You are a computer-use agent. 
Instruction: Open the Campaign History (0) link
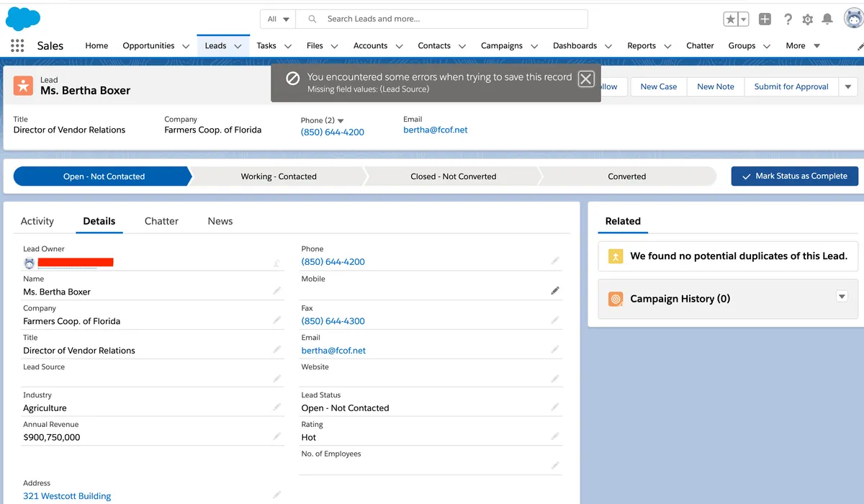(x=680, y=299)
